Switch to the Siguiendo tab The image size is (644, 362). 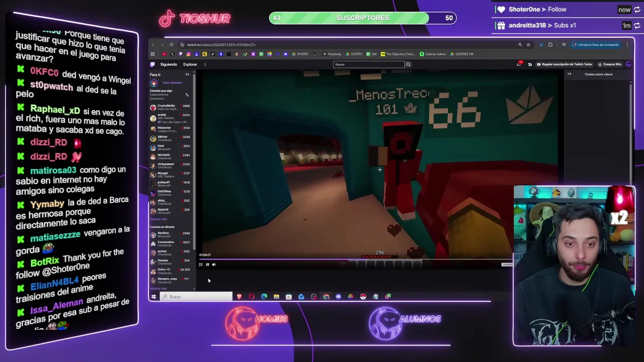(169, 64)
